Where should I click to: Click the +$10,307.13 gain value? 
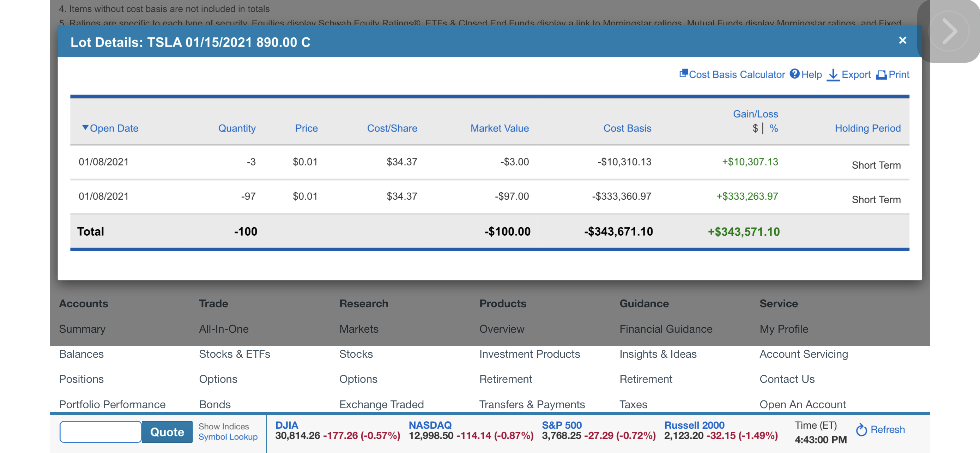point(750,162)
